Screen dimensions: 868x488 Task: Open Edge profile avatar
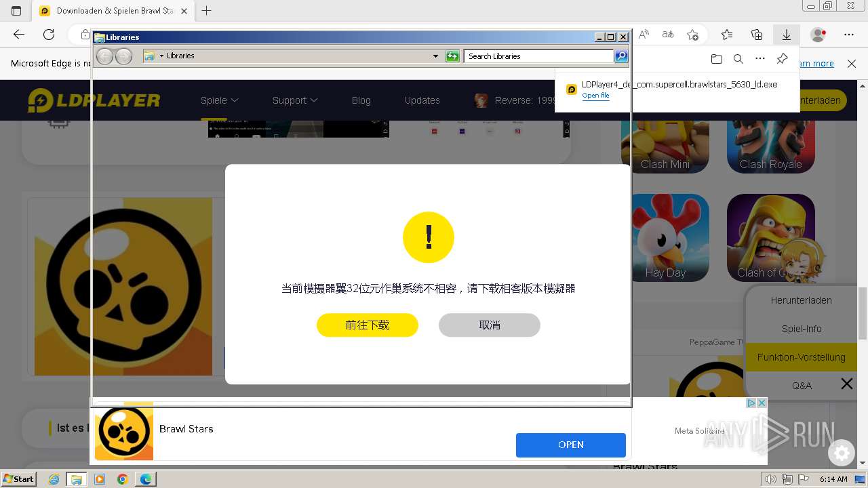(x=818, y=35)
